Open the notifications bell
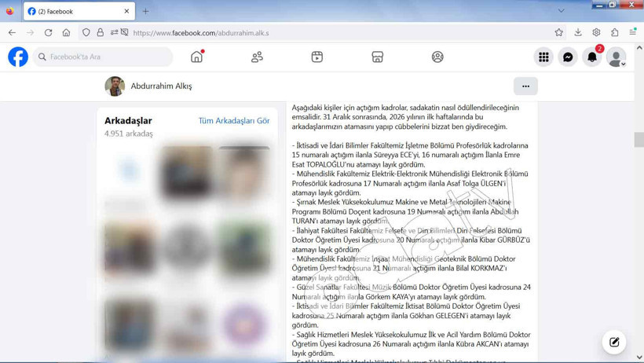 [x=592, y=57]
